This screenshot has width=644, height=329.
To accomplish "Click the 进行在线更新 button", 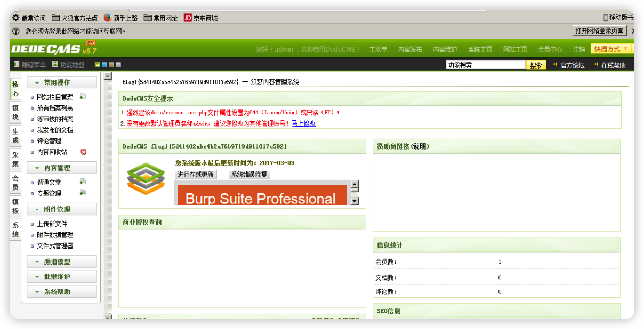I will [196, 175].
